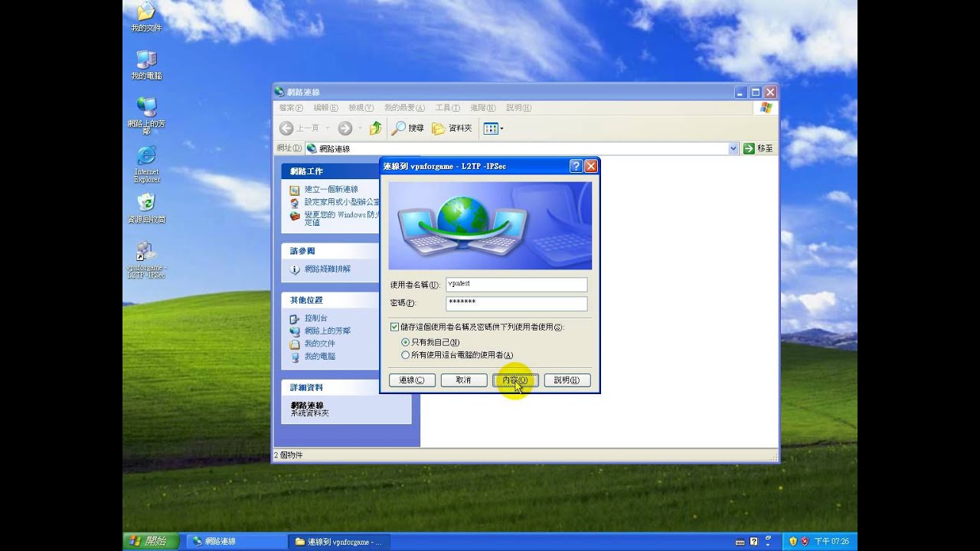Click the language bar restore and options arrow

(768, 542)
